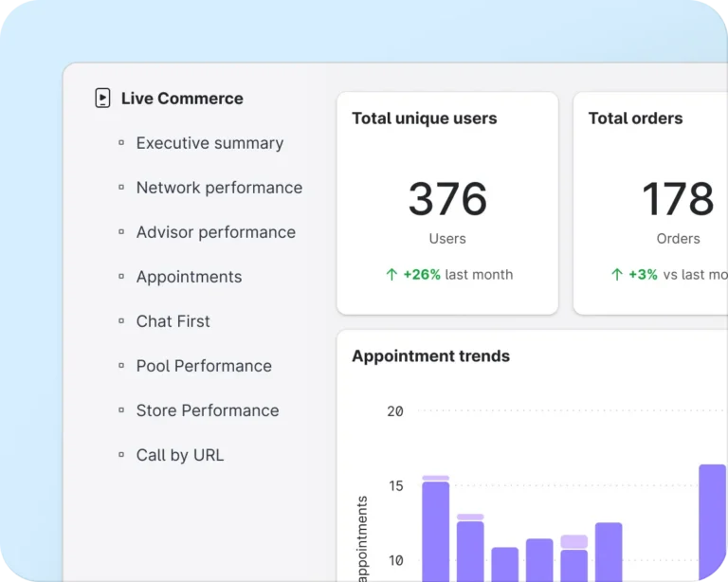Navigate to Pool Performance
Image resolution: width=728 pixels, height=582 pixels.
pos(204,366)
